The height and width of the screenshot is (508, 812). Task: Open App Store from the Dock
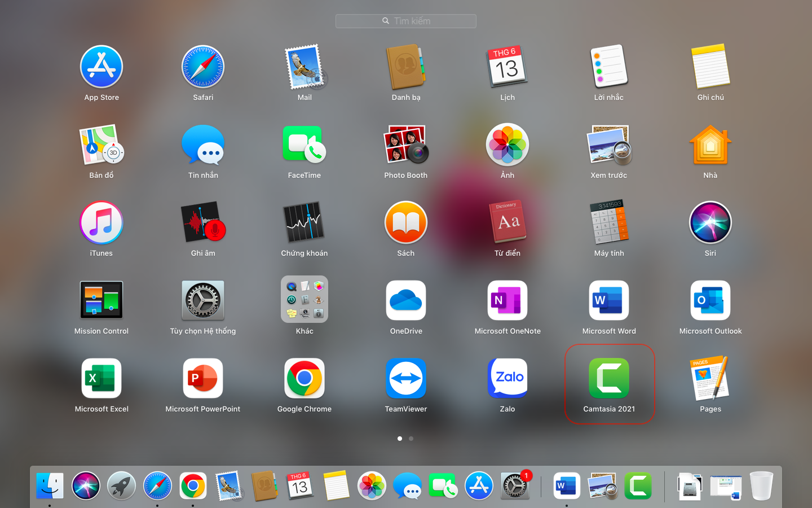479,486
